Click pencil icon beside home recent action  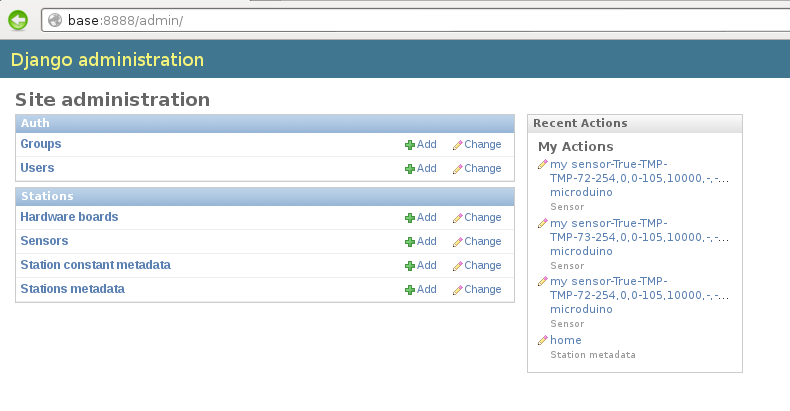(x=543, y=340)
